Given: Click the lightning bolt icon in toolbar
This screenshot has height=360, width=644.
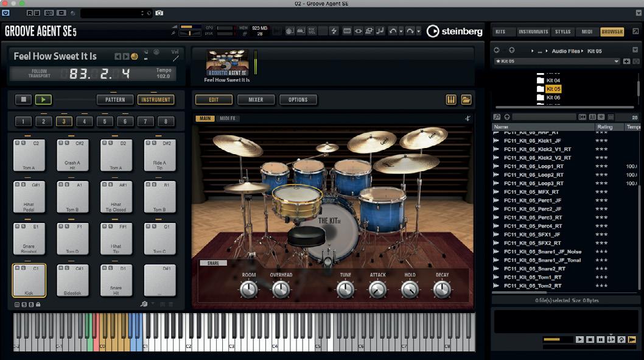Looking at the screenshot, I should point(334,31).
